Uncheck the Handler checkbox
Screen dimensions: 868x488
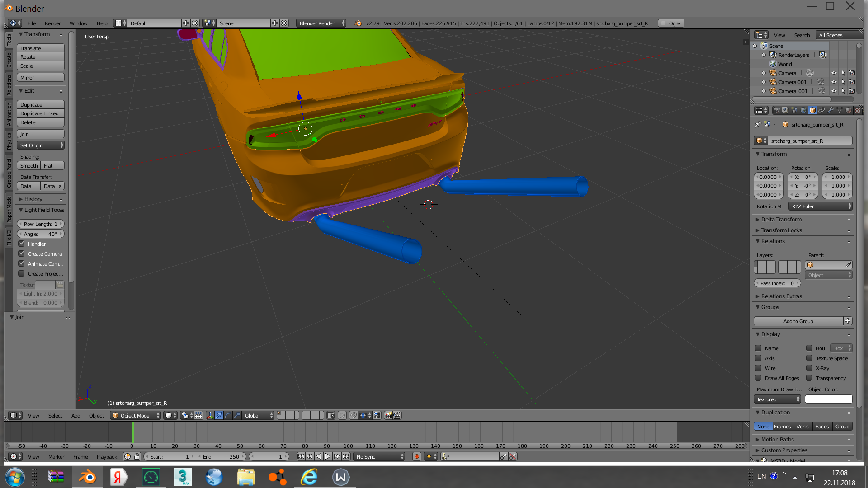pos(21,244)
